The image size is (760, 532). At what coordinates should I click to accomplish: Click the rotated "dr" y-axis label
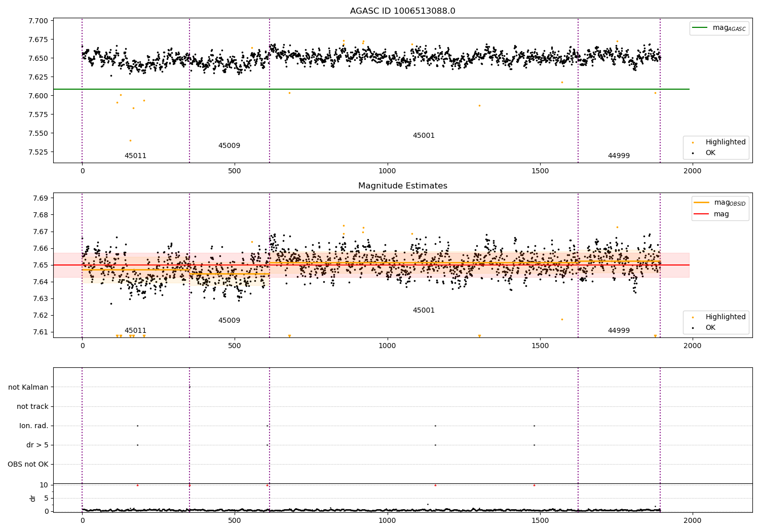[33, 498]
